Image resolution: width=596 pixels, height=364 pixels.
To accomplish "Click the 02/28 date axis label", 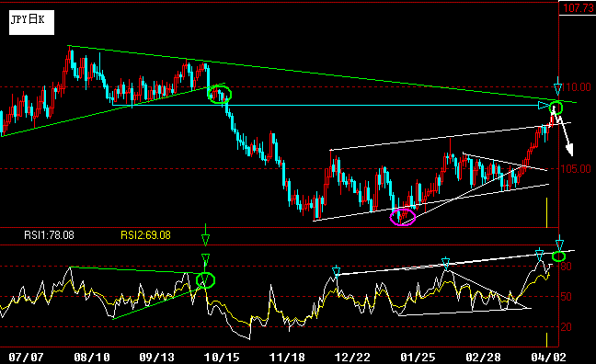I will (483, 358).
